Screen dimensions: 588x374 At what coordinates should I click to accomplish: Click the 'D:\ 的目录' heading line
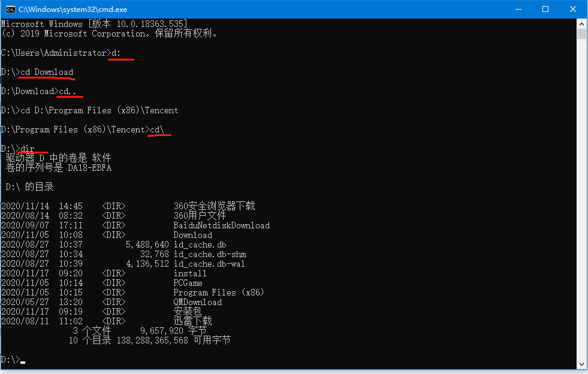(29, 187)
